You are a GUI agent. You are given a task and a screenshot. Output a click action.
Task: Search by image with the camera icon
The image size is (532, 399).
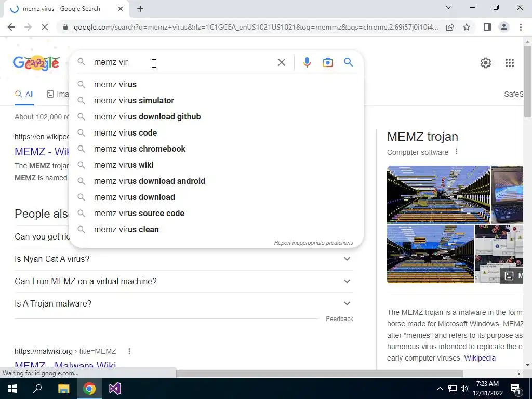(328, 62)
